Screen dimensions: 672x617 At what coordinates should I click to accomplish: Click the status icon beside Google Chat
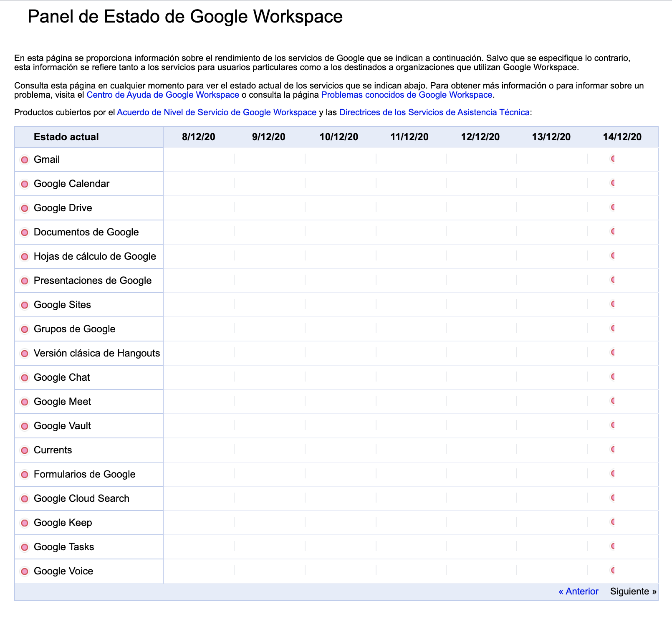point(25,378)
